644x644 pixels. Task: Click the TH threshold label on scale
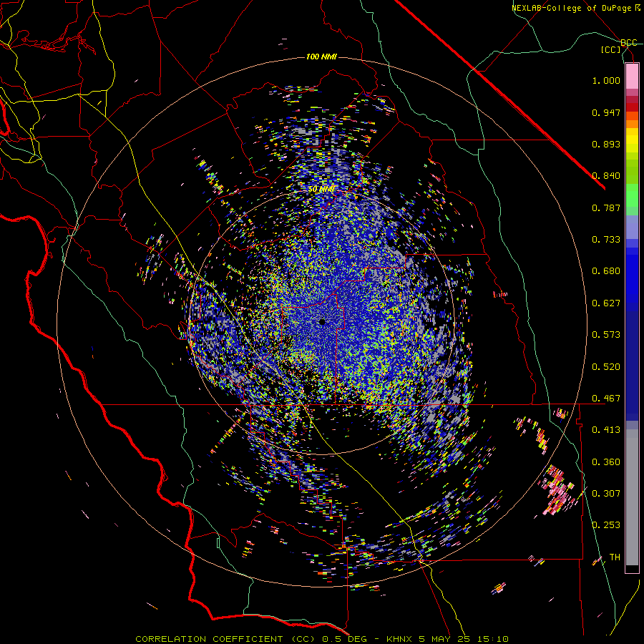click(615, 557)
